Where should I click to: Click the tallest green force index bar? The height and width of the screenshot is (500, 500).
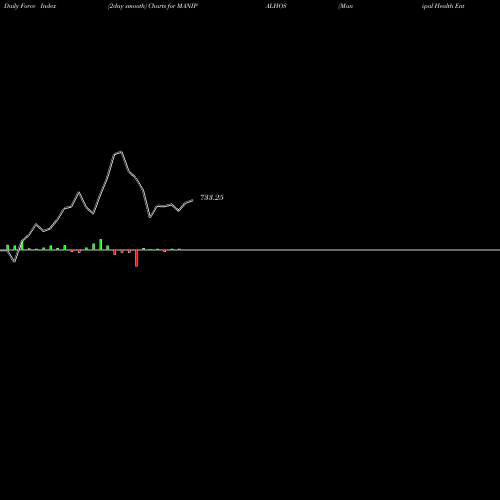pyautogui.click(x=101, y=244)
